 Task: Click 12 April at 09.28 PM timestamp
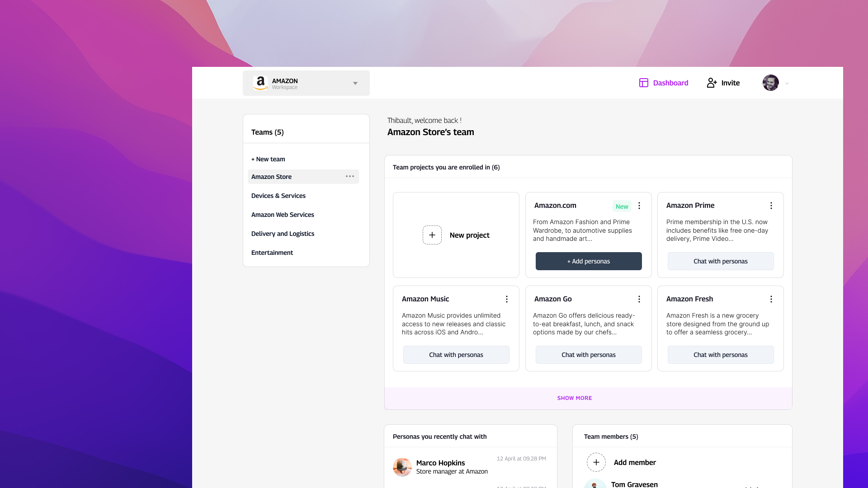(x=521, y=459)
